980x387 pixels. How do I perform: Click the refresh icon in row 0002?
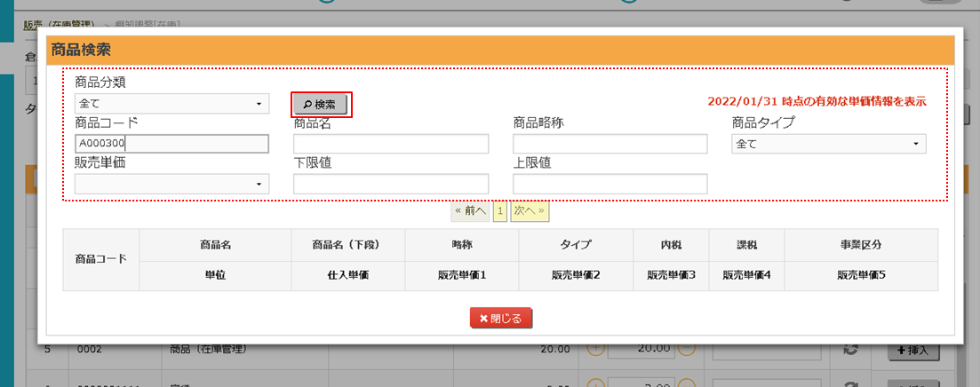click(x=849, y=349)
